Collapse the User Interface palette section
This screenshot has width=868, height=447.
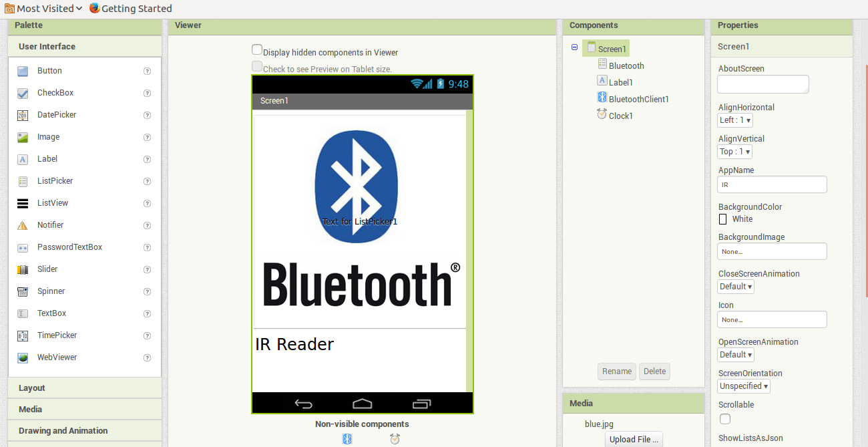[85, 47]
